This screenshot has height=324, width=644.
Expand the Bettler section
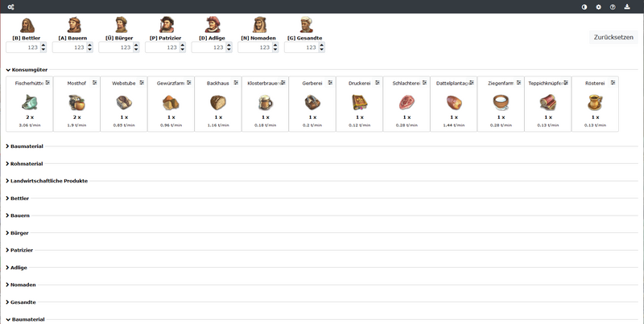(x=17, y=198)
